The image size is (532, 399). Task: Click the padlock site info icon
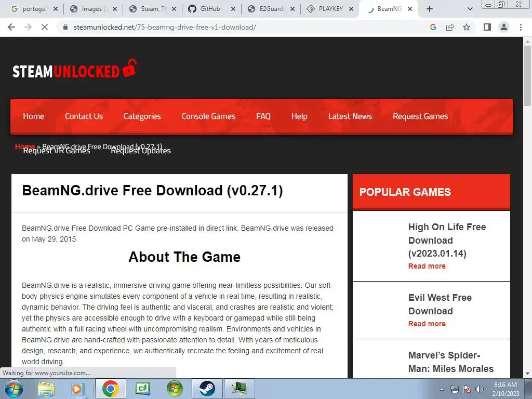tap(65, 27)
